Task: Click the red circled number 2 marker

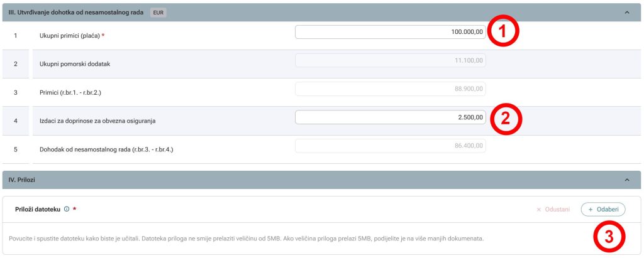Action: point(506,117)
